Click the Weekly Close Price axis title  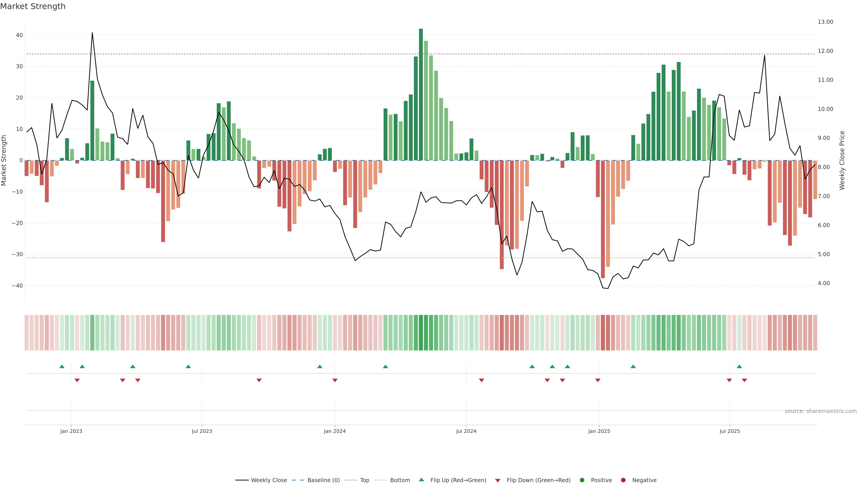[x=842, y=160]
